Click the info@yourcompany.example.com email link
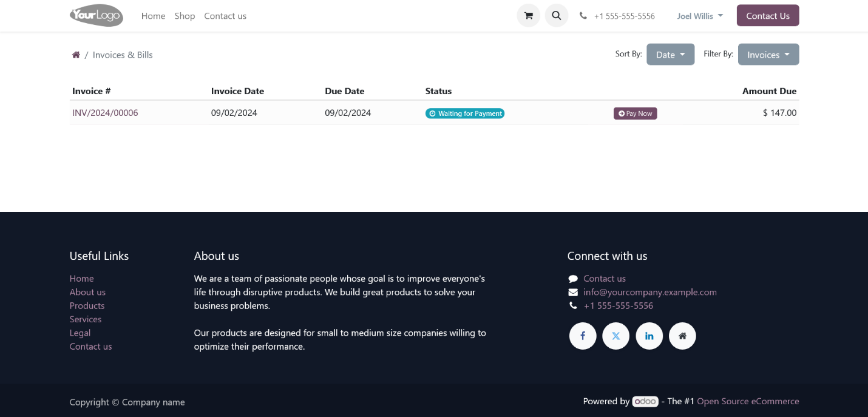The width and height of the screenshot is (868, 417). (649, 292)
